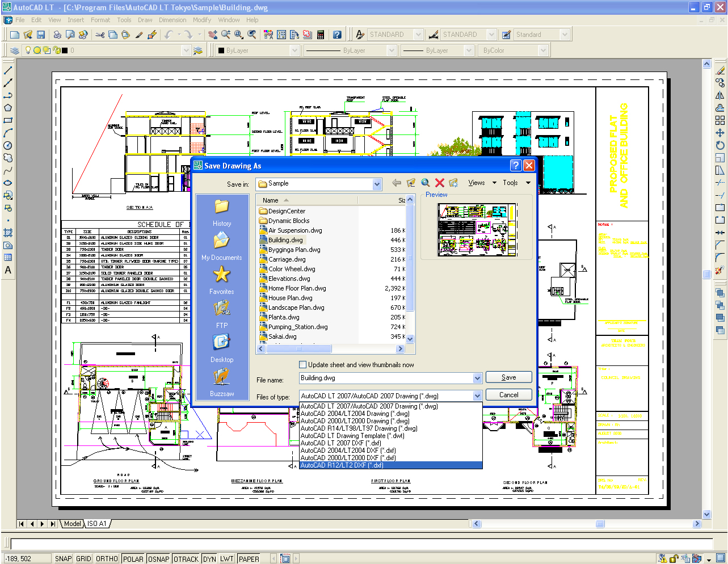
Task: Switch to the Model tab
Action: click(72, 524)
